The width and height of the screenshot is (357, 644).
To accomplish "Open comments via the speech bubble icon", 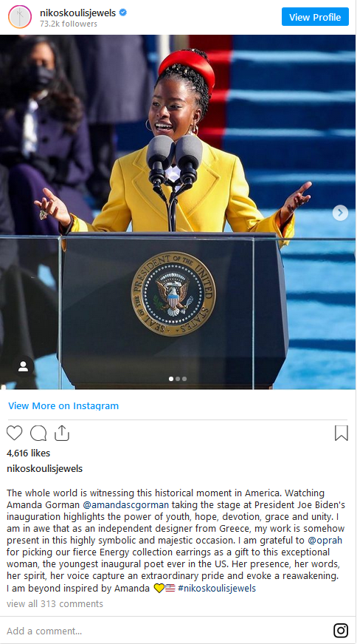I will (38, 434).
